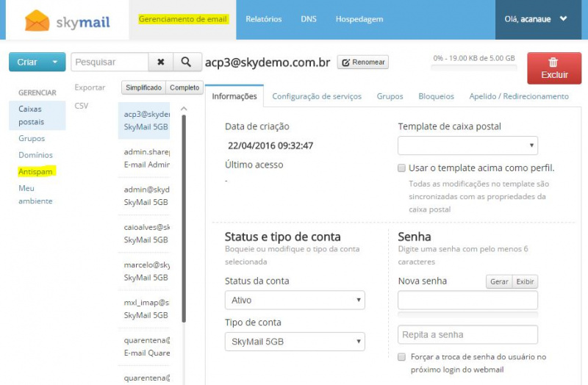Open Grupos in the Gerenciar sidebar

tap(32, 138)
